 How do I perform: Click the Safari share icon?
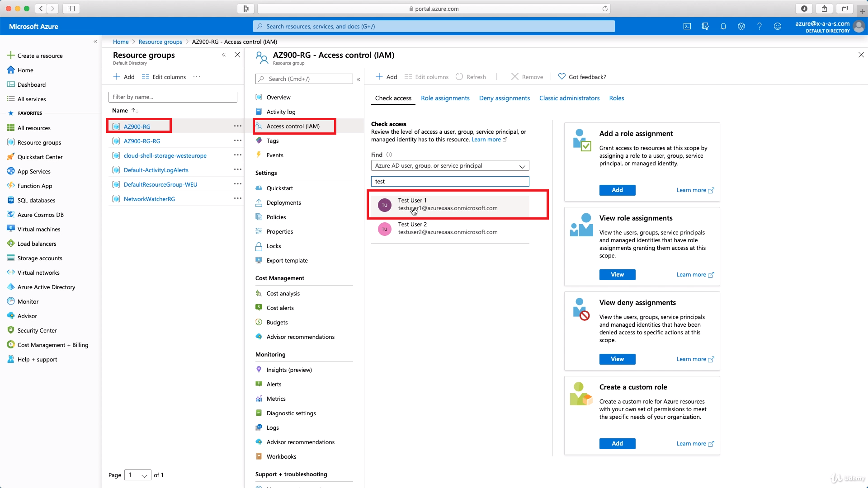click(824, 9)
